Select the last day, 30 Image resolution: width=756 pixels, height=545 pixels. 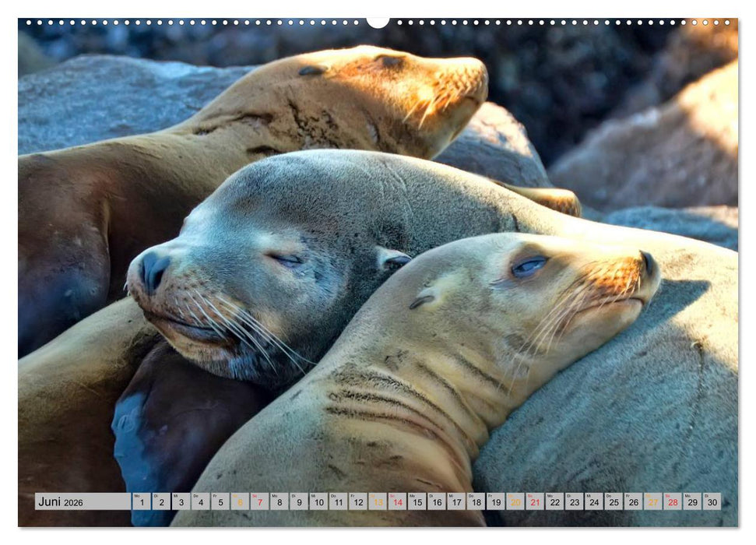712,501
